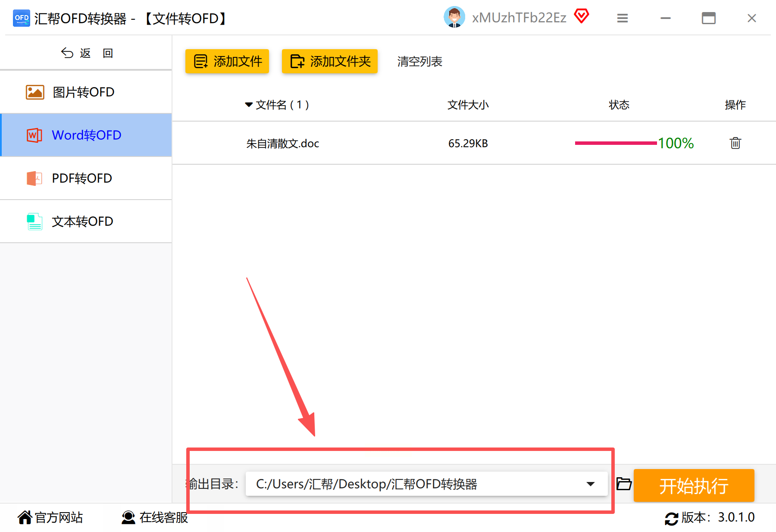
Task: Expand the output directory dropdown arrow
Action: pyautogui.click(x=591, y=484)
